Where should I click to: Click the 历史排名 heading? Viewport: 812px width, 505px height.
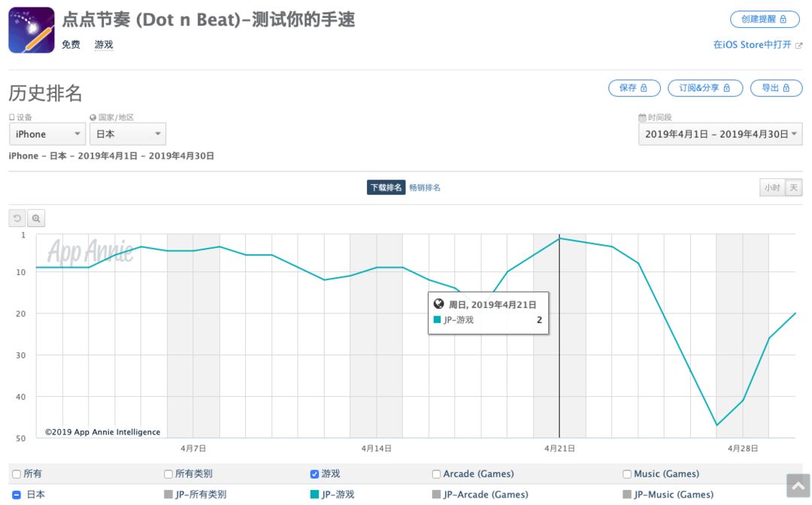pos(46,94)
